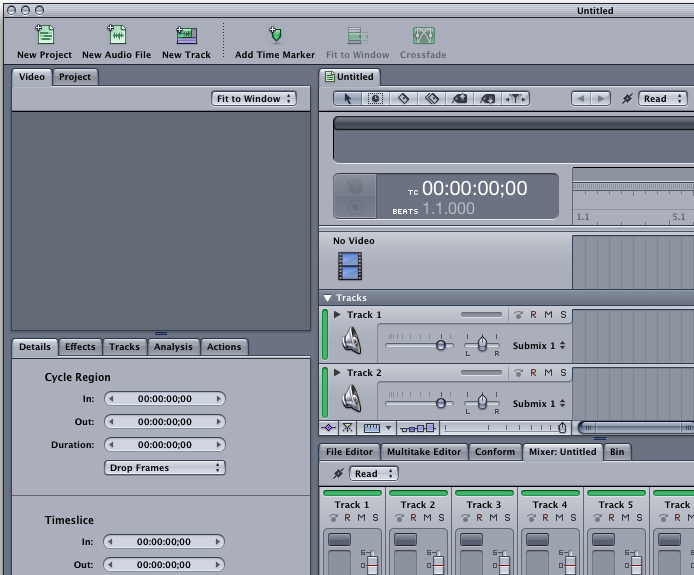Click the New Track toolbar icon

tap(186, 36)
